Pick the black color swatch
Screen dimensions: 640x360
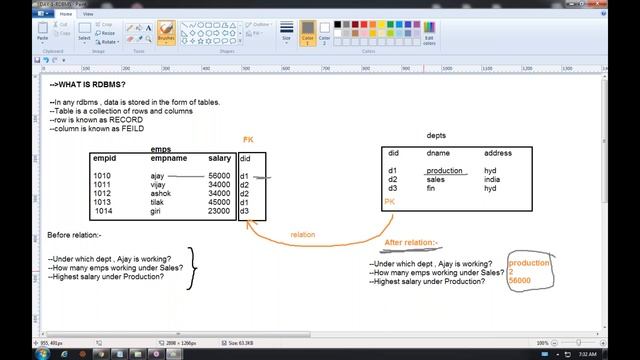338,24
